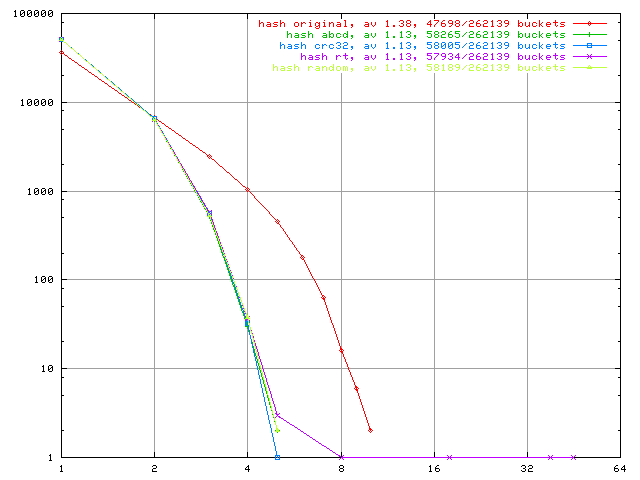The height and width of the screenshot is (480, 640).
Task: Click the rightmost purple x marker
Action: point(573,457)
